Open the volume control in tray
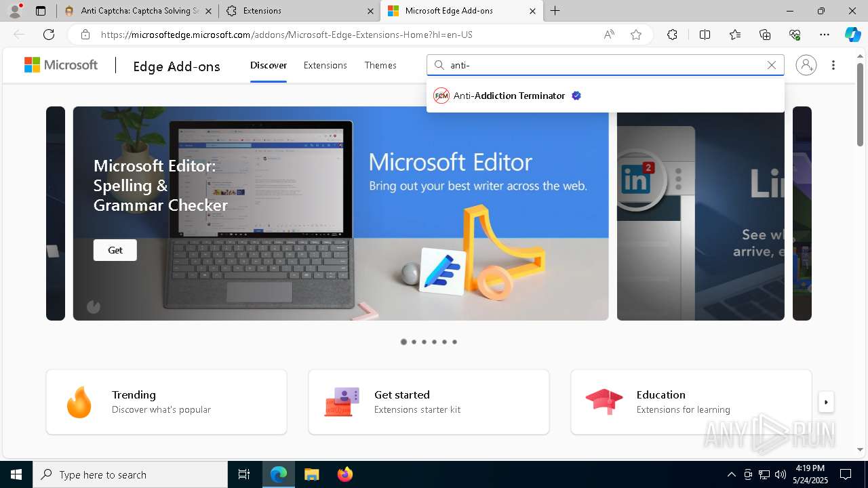 click(x=781, y=474)
